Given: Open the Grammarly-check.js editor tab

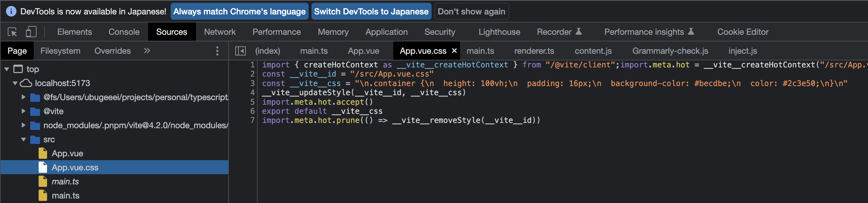Looking at the screenshot, I should 670,51.
